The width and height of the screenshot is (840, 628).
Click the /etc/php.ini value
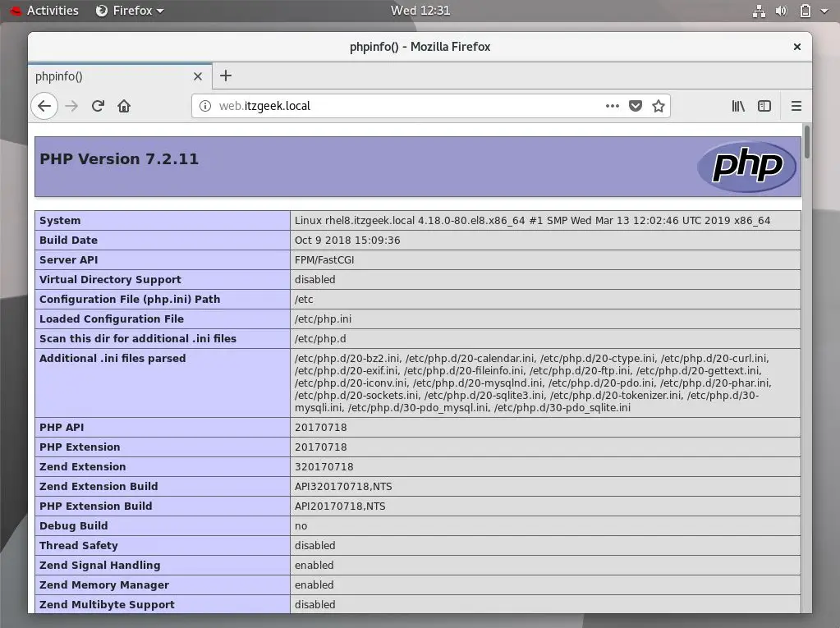click(x=323, y=319)
